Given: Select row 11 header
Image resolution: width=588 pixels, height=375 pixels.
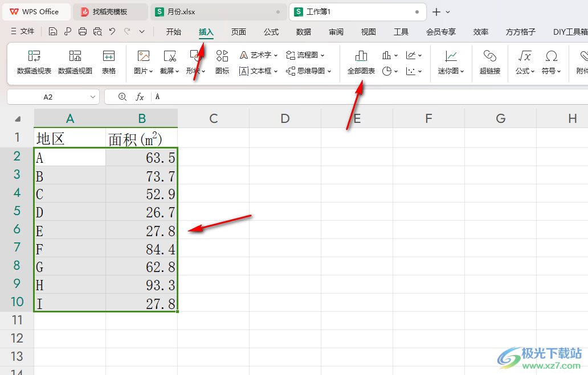Looking at the screenshot, I should point(17,320).
